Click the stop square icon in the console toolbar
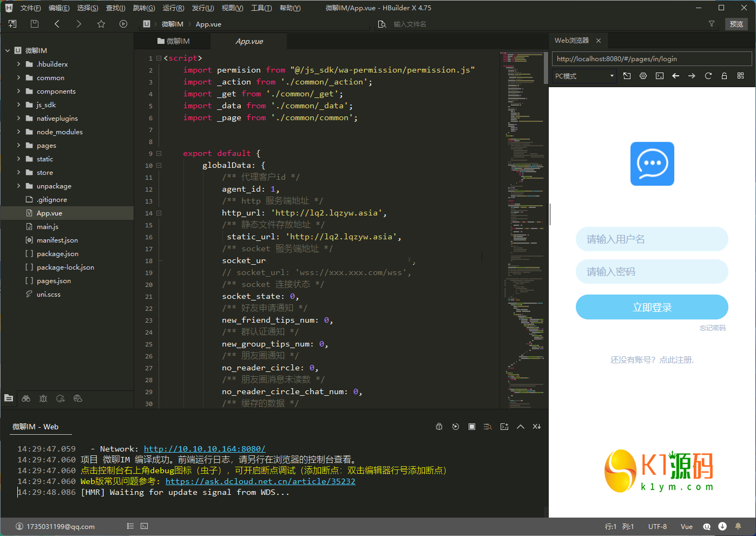 (472, 427)
